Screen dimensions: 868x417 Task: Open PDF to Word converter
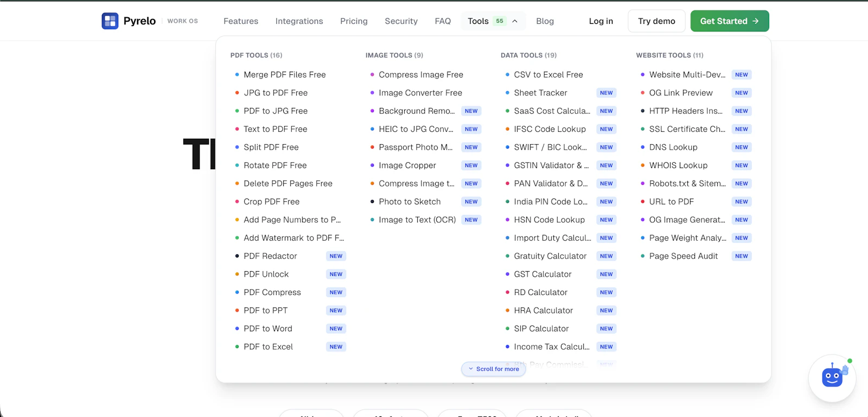point(267,329)
